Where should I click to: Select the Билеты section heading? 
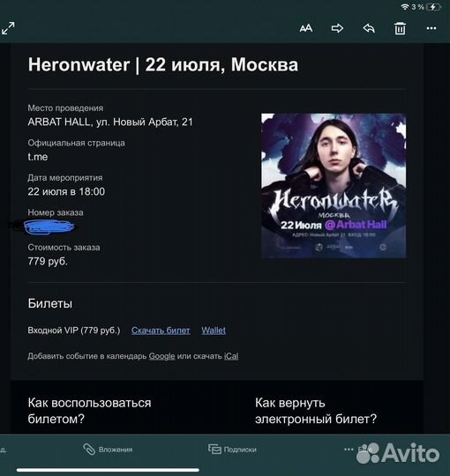pos(50,303)
